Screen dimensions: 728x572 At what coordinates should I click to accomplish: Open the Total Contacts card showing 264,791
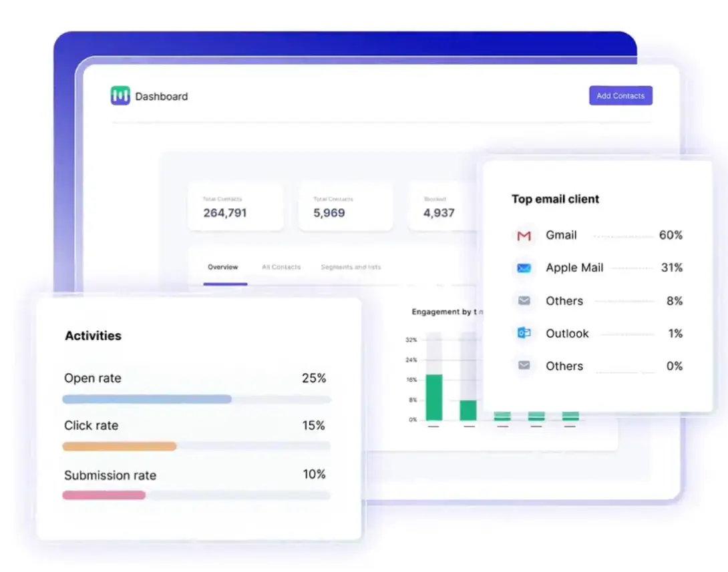(x=235, y=208)
